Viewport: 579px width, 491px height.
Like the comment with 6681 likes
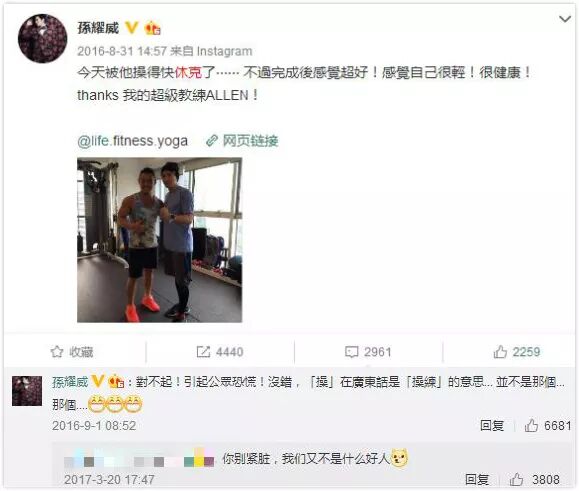click(548, 426)
